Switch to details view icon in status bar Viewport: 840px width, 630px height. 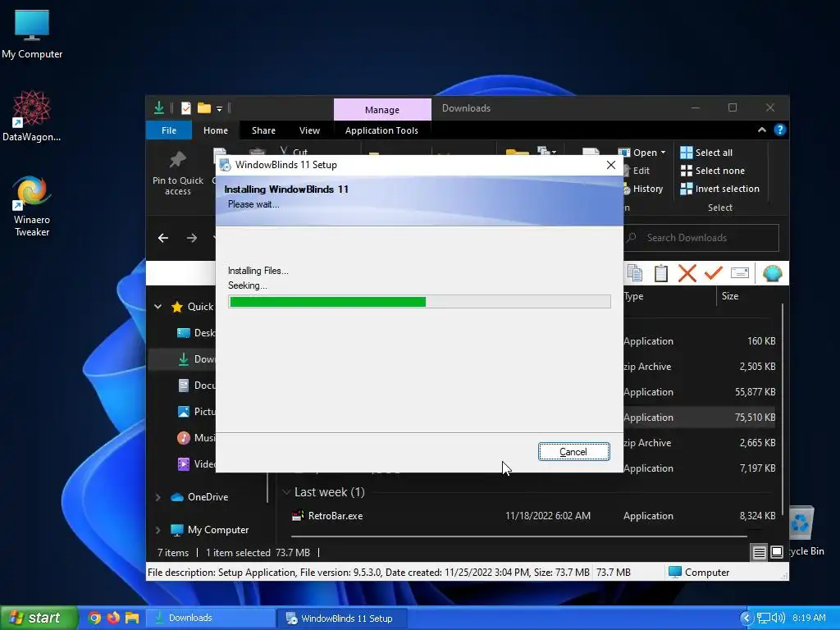[x=759, y=552]
